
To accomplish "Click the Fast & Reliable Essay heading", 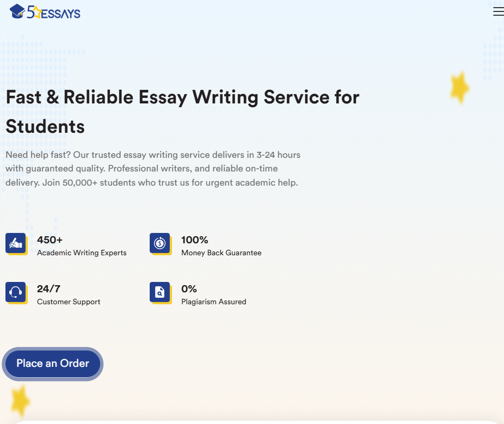I will (182, 112).
